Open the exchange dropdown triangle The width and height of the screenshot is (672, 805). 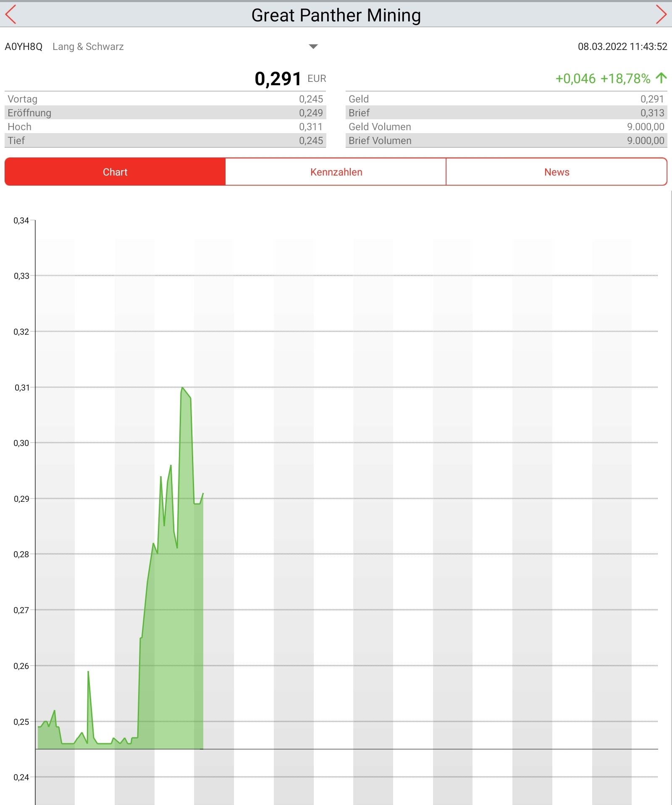[x=313, y=47]
